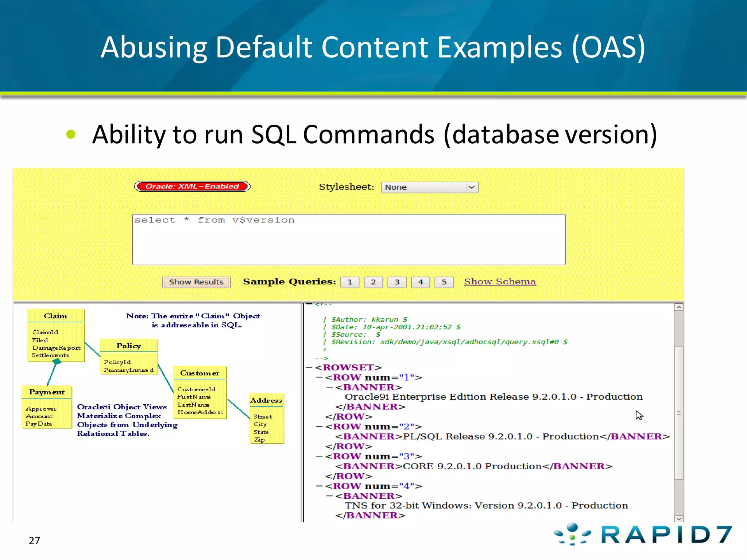This screenshot has height=560, width=747.
Task: Click the "select * from v$version" query text
Action: (x=214, y=220)
